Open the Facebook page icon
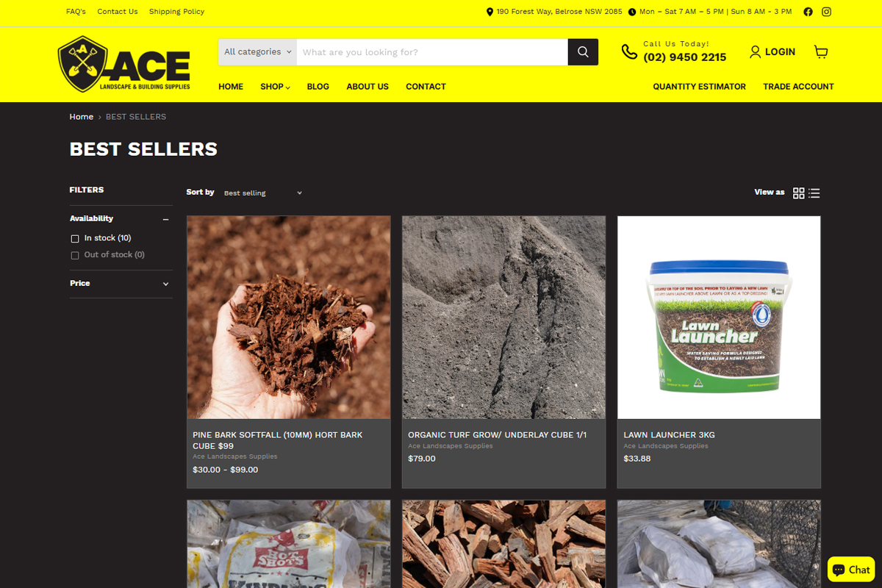The image size is (882, 588). pos(808,12)
